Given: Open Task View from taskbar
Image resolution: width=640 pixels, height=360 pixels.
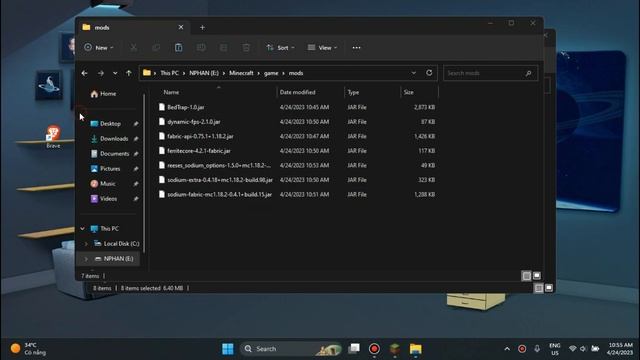Looking at the screenshot, I should (x=354, y=349).
